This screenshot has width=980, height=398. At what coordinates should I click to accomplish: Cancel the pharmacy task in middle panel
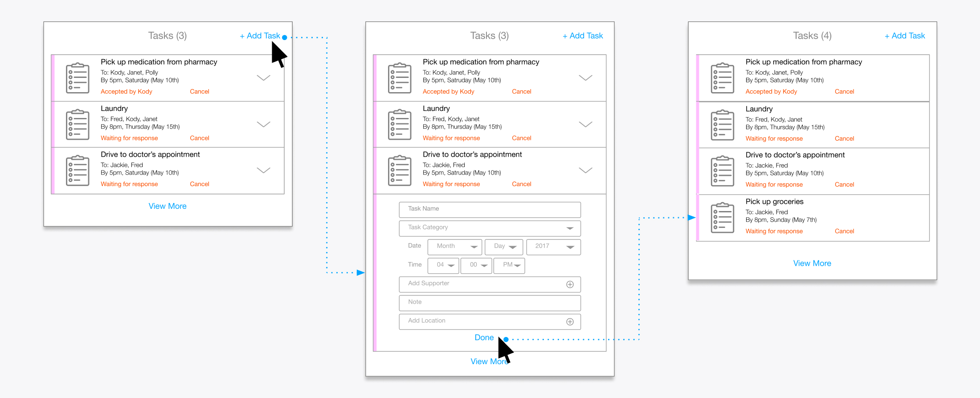click(522, 91)
